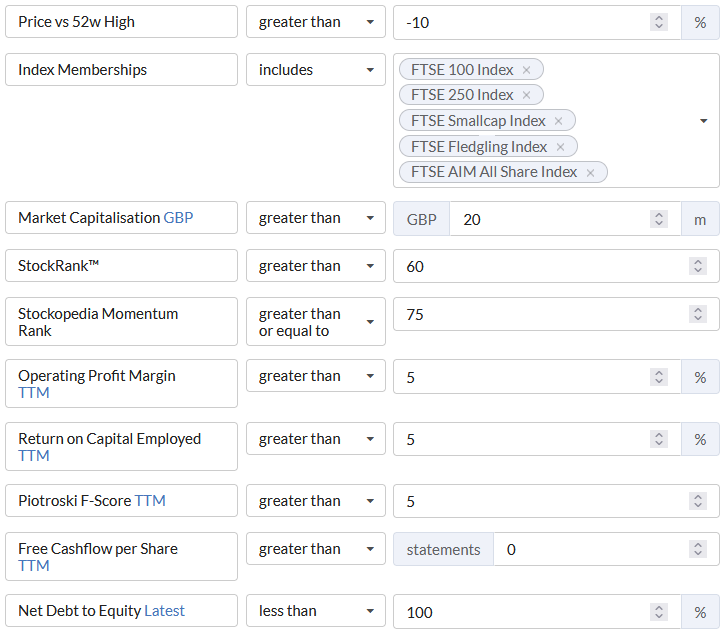Viewport: 726px width, 632px height.
Task: Expand the index memberships multi-select list arrow
Action: pyautogui.click(x=704, y=121)
